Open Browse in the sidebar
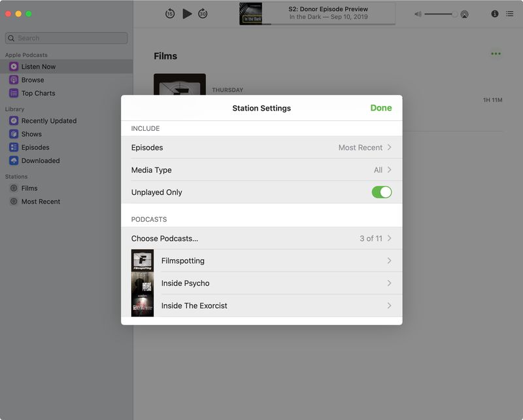 coord(67,80)
